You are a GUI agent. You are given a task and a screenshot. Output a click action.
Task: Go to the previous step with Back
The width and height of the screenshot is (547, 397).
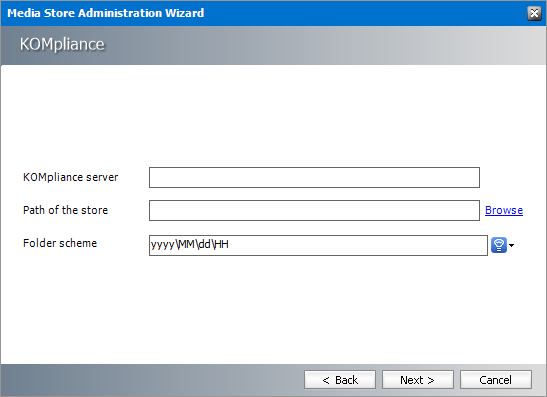coord(340,380)
